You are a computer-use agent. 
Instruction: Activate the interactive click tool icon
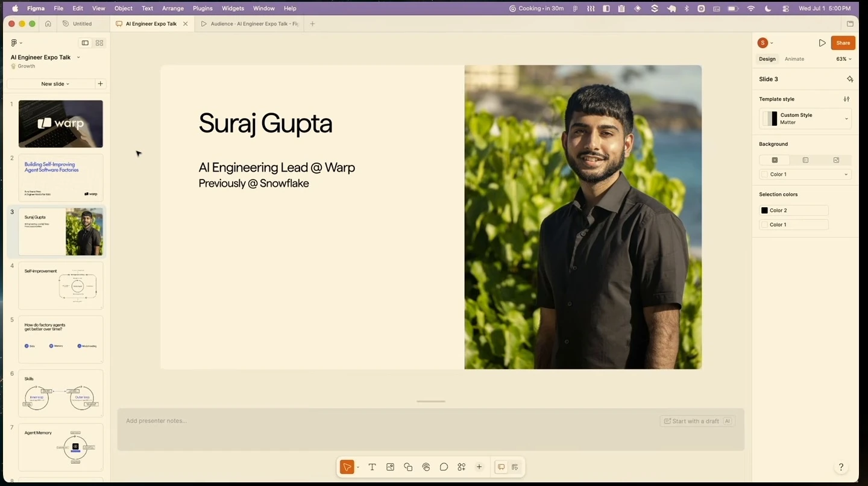[426, 467]
